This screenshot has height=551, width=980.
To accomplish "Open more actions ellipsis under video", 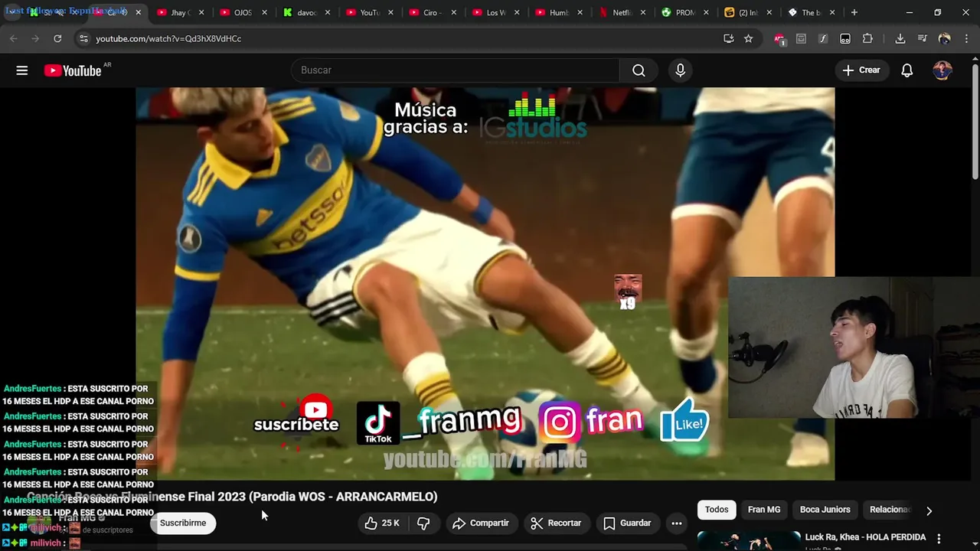I will pos(677,523).
